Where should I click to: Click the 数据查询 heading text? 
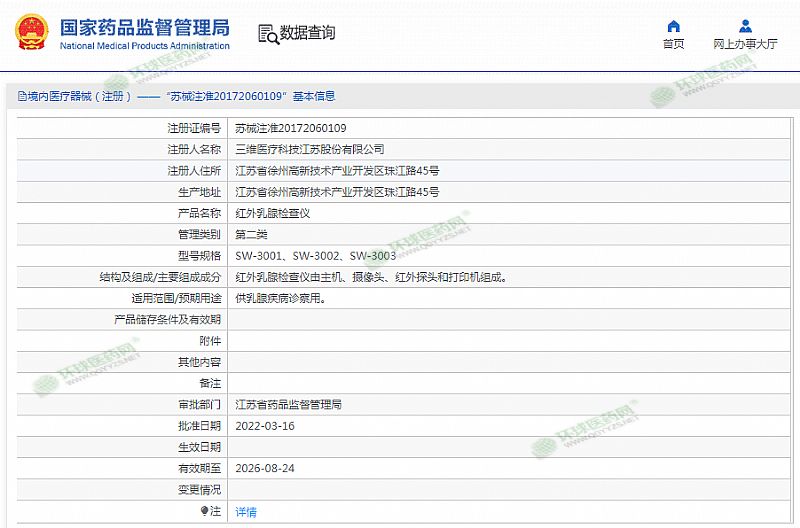point(308,33)
